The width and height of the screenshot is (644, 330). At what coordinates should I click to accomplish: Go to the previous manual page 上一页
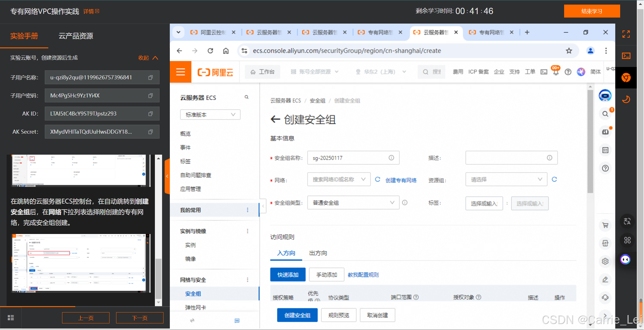click(x=86, y=318)
